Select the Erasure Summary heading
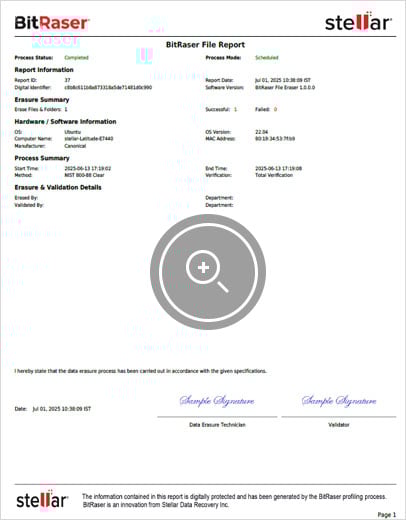This screenshot has height=520, width=406. point(42,100)
